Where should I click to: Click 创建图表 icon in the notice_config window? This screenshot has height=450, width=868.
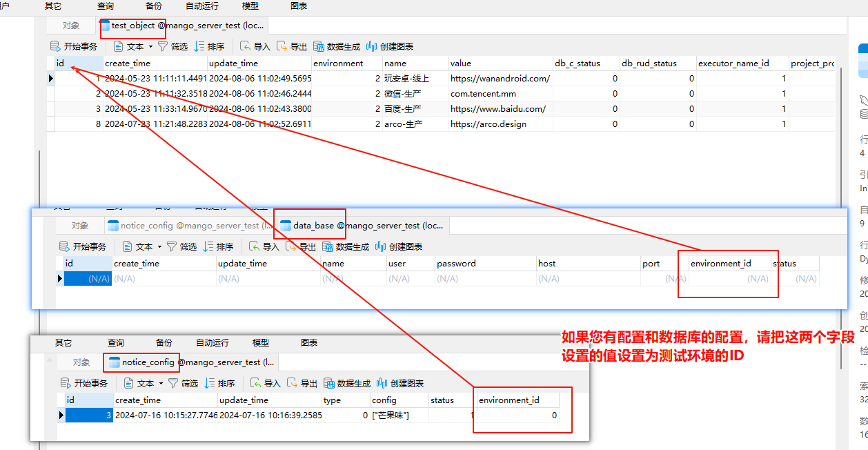(x=382, y=383)
